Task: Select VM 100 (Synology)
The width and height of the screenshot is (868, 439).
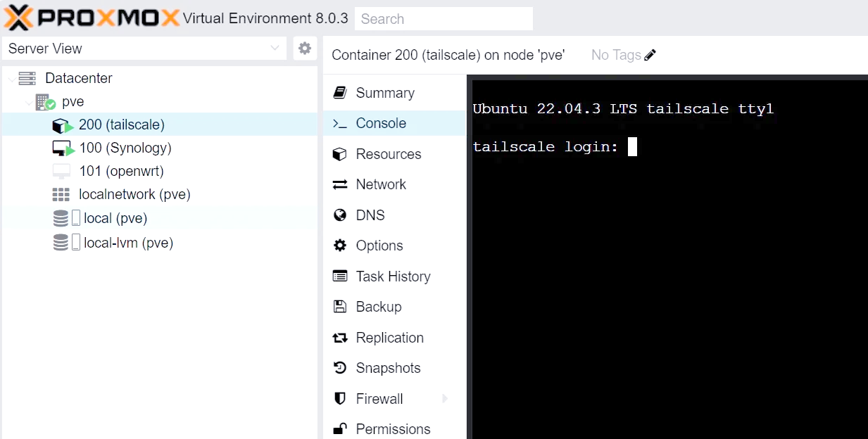Action: click(160, 148)
